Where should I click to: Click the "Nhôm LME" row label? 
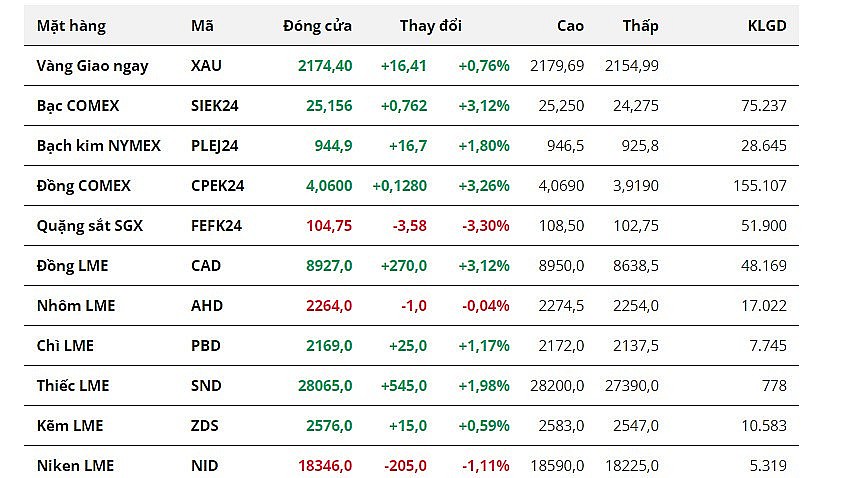(x=76, y=306)
